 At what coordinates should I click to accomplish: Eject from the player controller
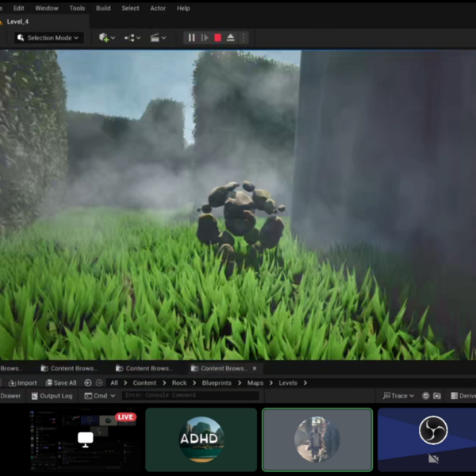click(230, 37)
